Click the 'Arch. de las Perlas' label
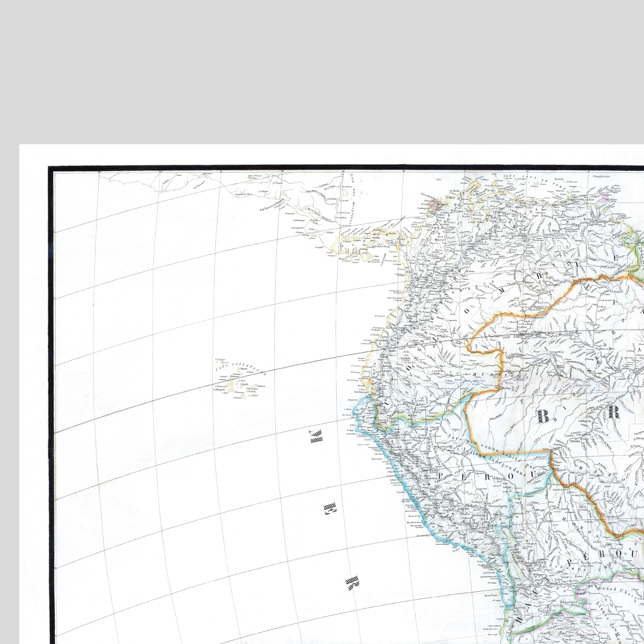Viewport: 644px width, 644px height. pos(381,247)
